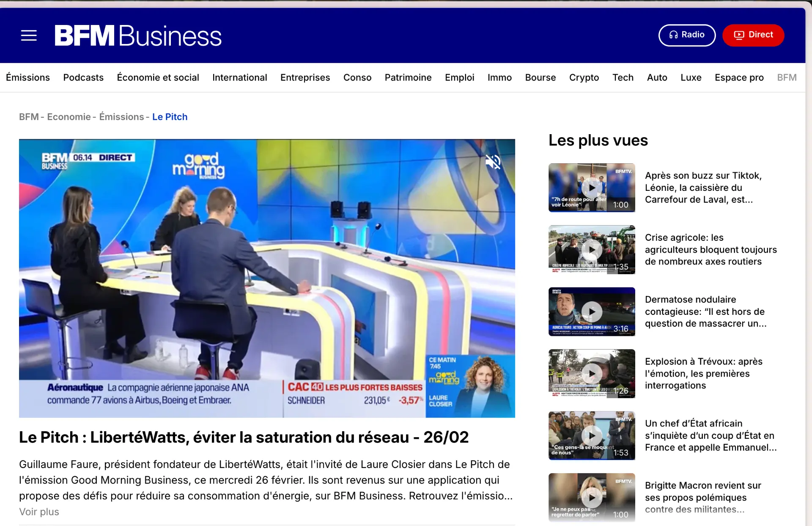Image resolution: width=812 pixels, height=526 pixels.
Task: Play the Crise agricole video thumbnail
Action: 591,250
